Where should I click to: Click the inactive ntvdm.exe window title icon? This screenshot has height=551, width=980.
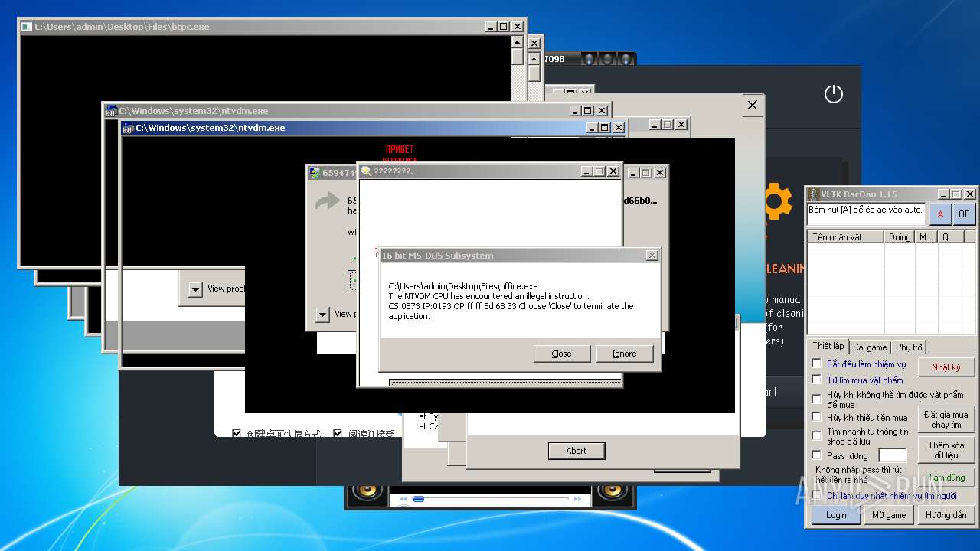point(111,111)
